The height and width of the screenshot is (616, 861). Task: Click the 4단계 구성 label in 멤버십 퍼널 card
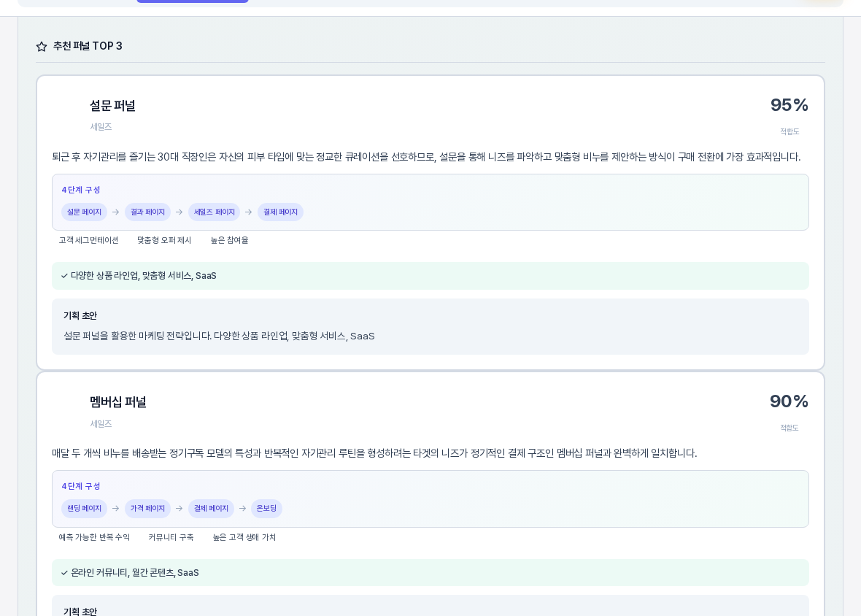tap(81, 486)
